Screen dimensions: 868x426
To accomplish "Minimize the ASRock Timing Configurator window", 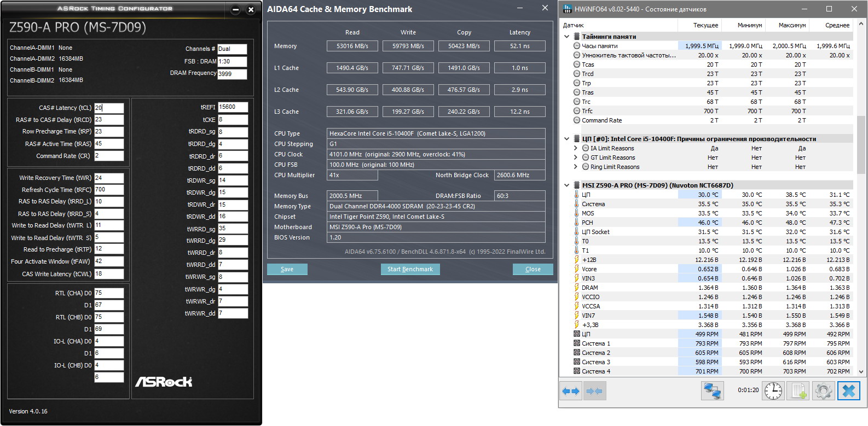I will pyautogui.click(x=236, y=9).
